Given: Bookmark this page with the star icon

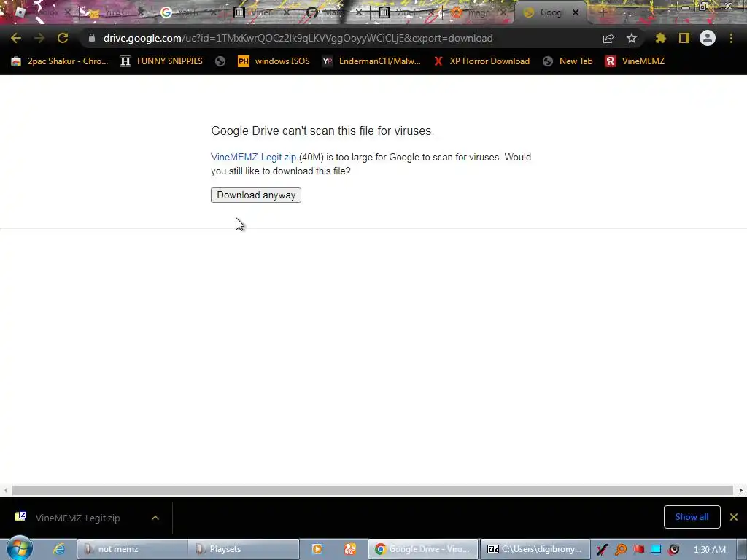Looking at the screenshot, I should (x=632, y=38).
